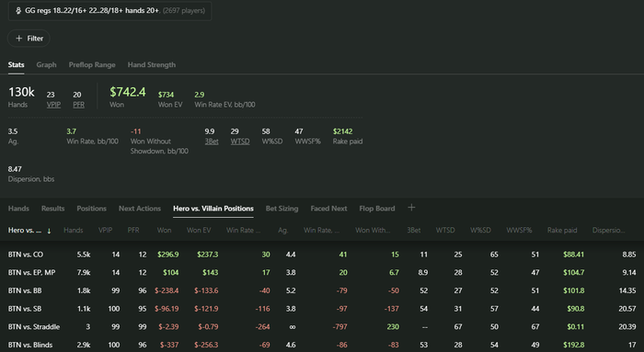Click the underlined 3Bet stat label
644x352 pixels.
tap(212, 142)
